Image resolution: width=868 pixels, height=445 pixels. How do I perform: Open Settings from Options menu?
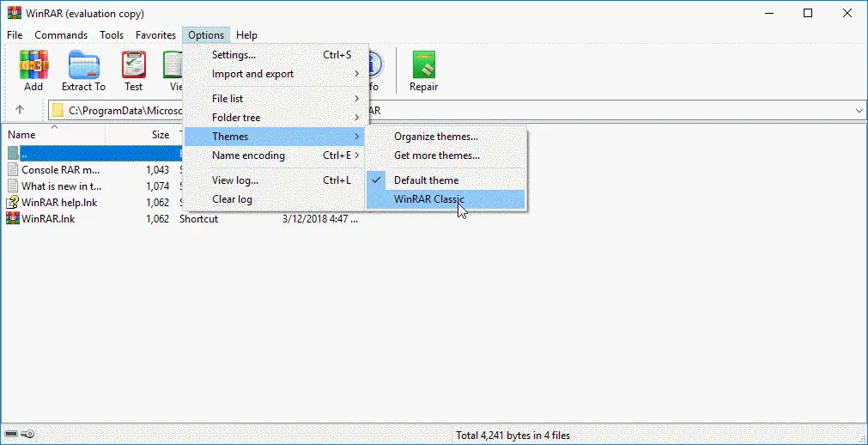point(276,55)
